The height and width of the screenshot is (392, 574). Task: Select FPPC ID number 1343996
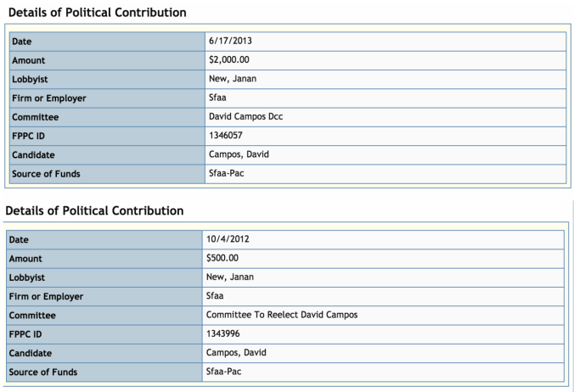coord(224,333)
